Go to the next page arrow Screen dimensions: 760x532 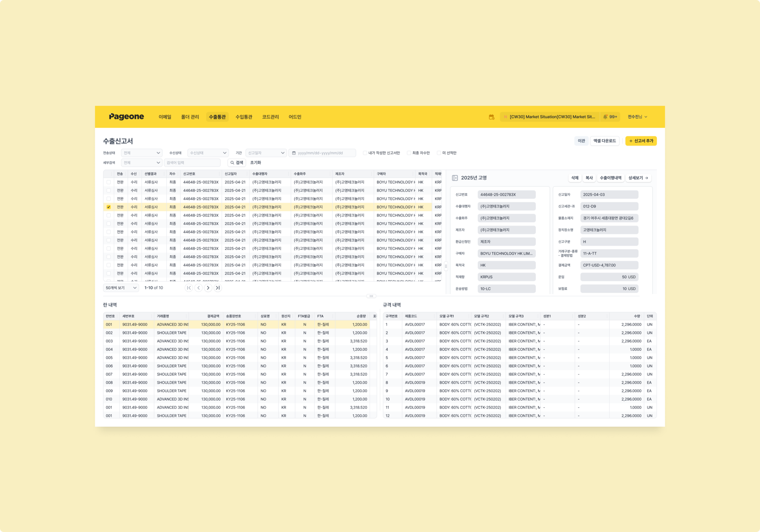208,288
